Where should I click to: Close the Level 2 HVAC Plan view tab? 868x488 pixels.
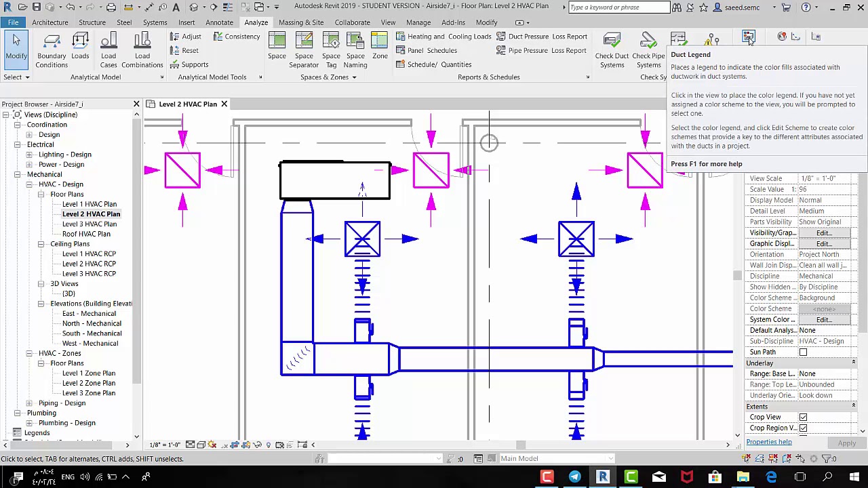224,104
